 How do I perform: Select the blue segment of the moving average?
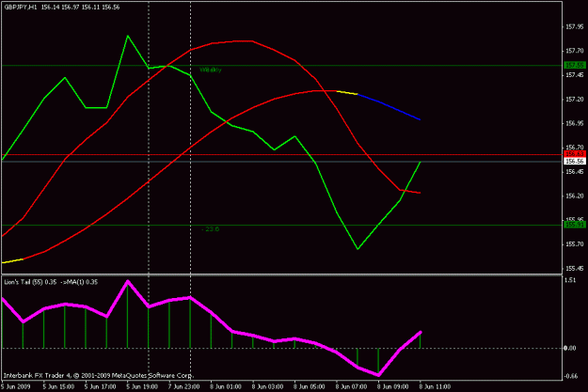pos(389,106)
